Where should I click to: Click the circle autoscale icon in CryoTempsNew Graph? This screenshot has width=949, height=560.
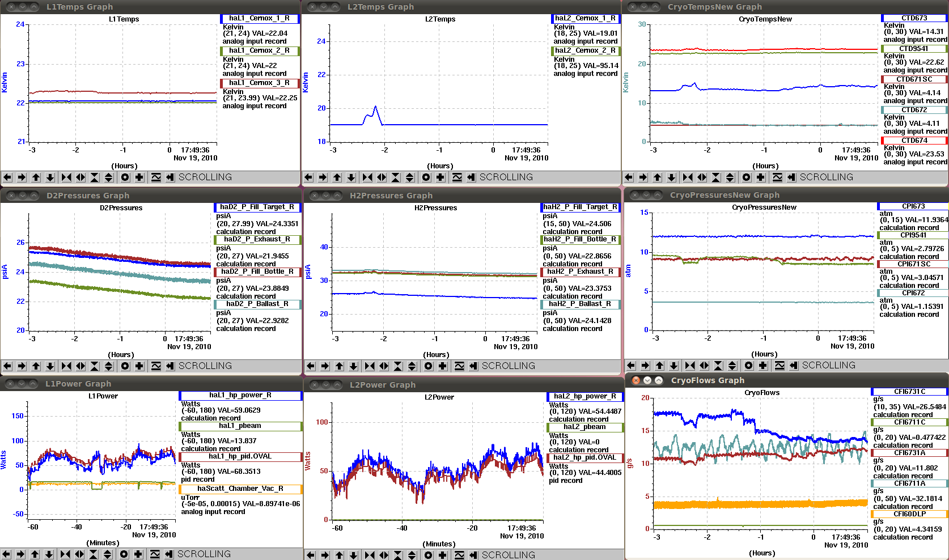[747, 177]
